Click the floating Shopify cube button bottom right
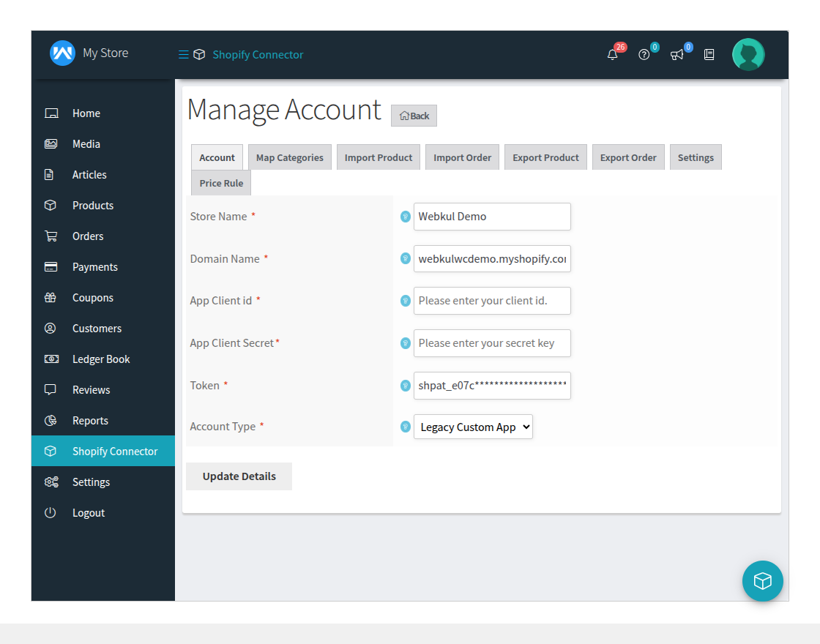 click(x=762, y=580)
